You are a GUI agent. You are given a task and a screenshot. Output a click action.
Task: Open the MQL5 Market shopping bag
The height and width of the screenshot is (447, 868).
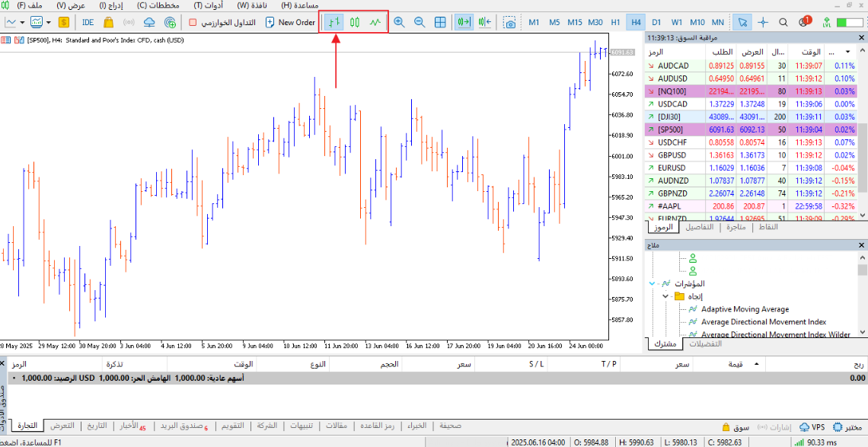point(109,22)
